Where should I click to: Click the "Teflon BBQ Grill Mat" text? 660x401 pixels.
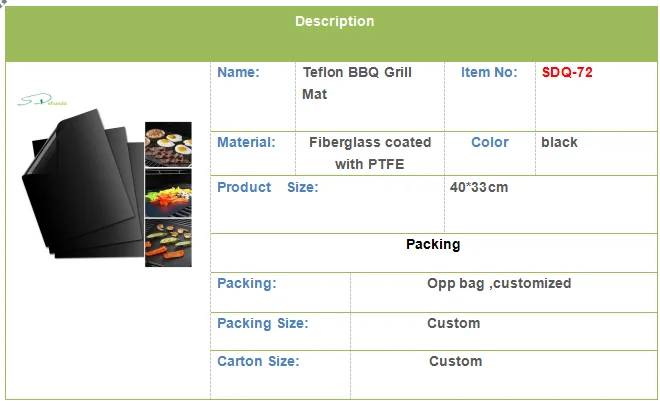point(357,83)
